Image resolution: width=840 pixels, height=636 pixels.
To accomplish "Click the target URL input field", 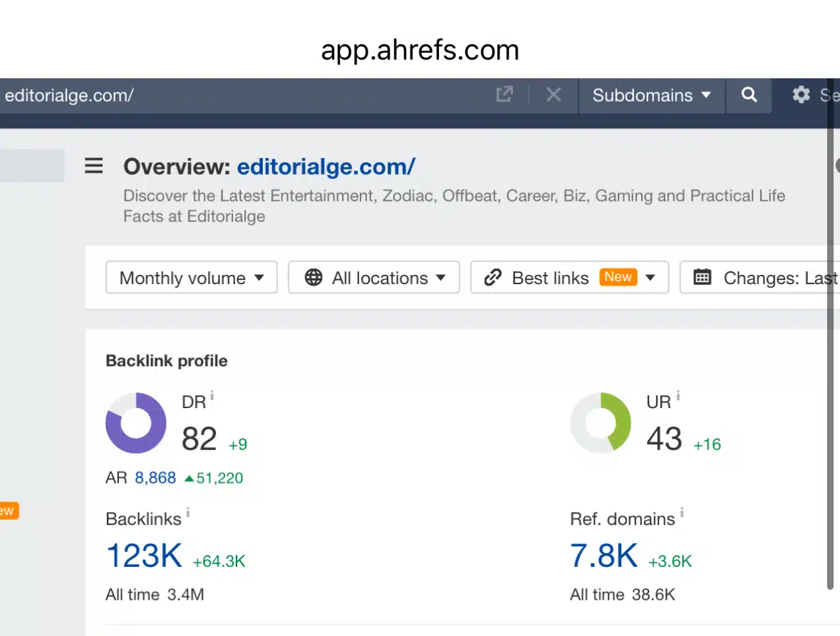I will [214, 95].
